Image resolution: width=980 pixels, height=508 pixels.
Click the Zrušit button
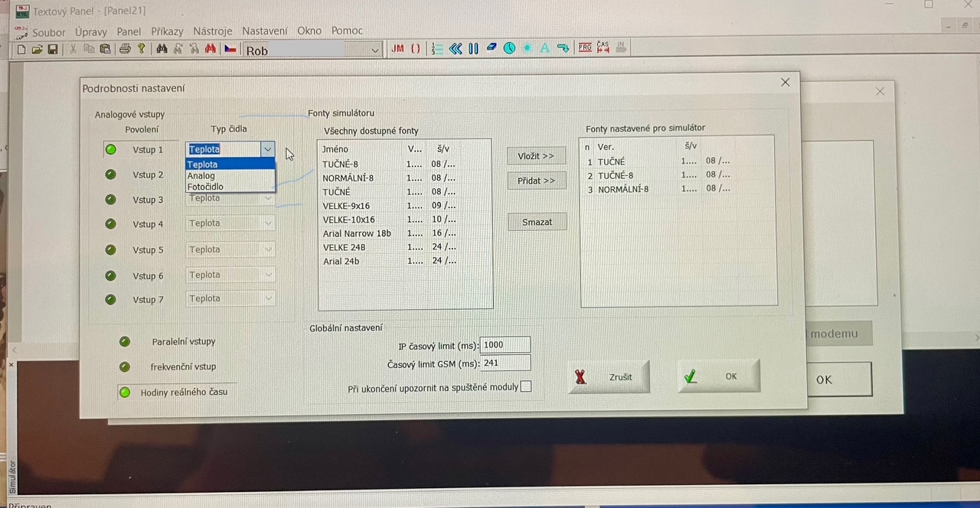tap(609, 377)
